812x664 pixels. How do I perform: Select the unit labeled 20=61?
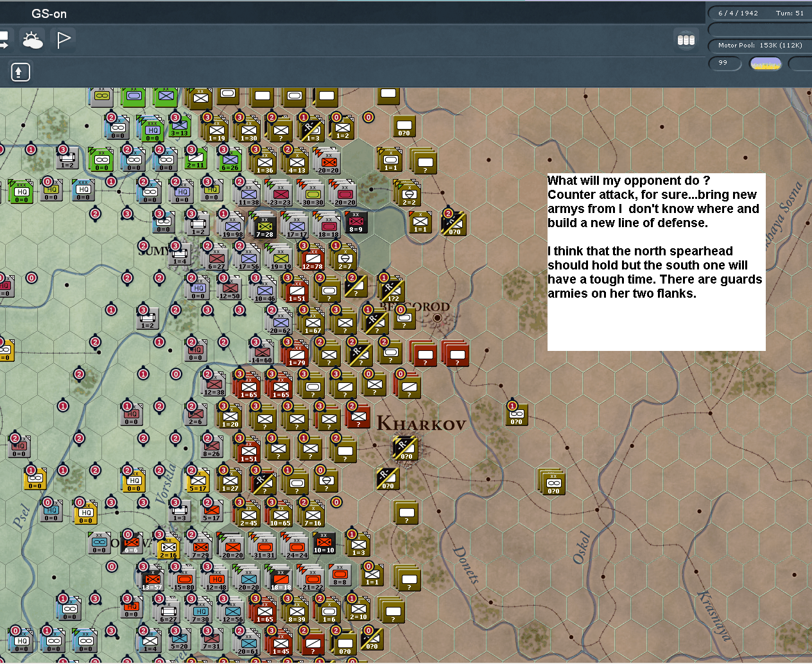click(249, 643)
